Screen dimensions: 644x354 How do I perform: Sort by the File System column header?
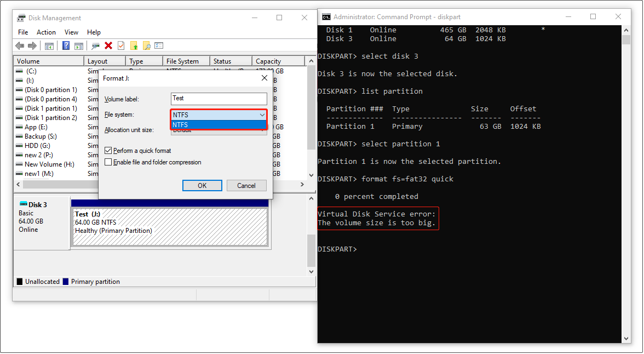[186, 61]
